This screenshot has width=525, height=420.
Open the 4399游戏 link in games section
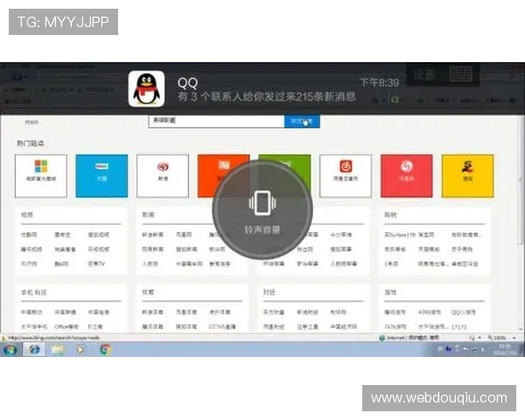[x=430, y=312]
